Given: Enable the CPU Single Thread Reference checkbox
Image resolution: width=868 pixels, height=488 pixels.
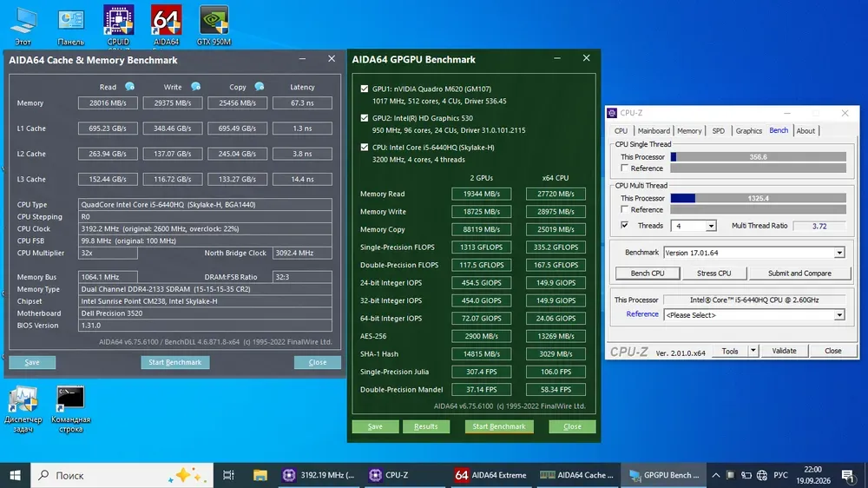Looking at the screenshot, I should coord(624,168).
